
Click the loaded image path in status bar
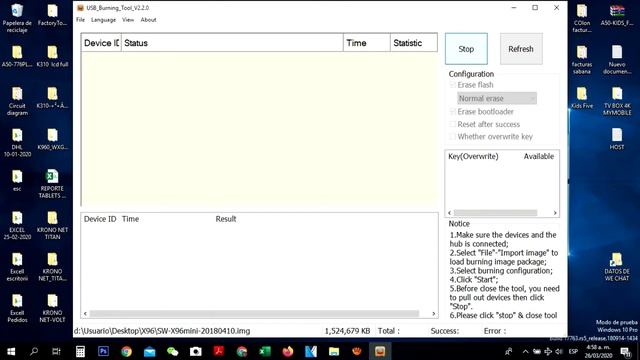162,331
